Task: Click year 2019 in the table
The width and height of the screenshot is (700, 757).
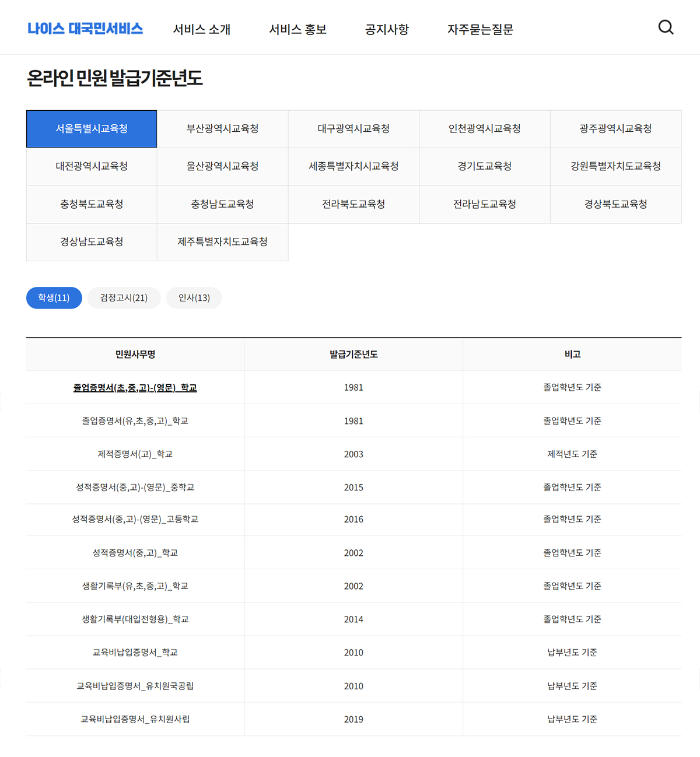Action: (353, 720)
